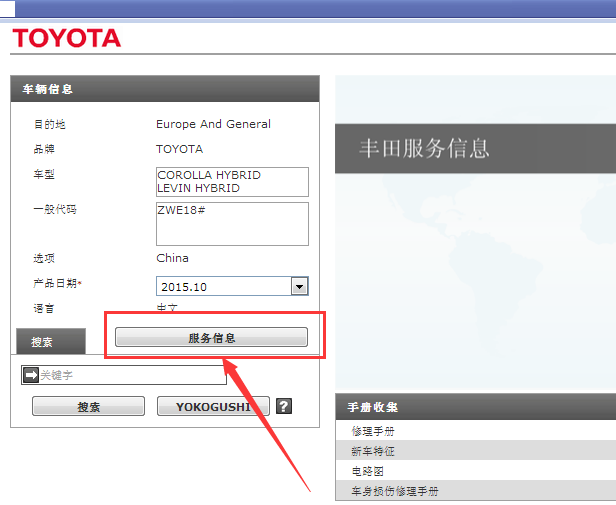
Task: Open the 产品日期 2015.10 dropdown arrow
Action: pos(299,286)
